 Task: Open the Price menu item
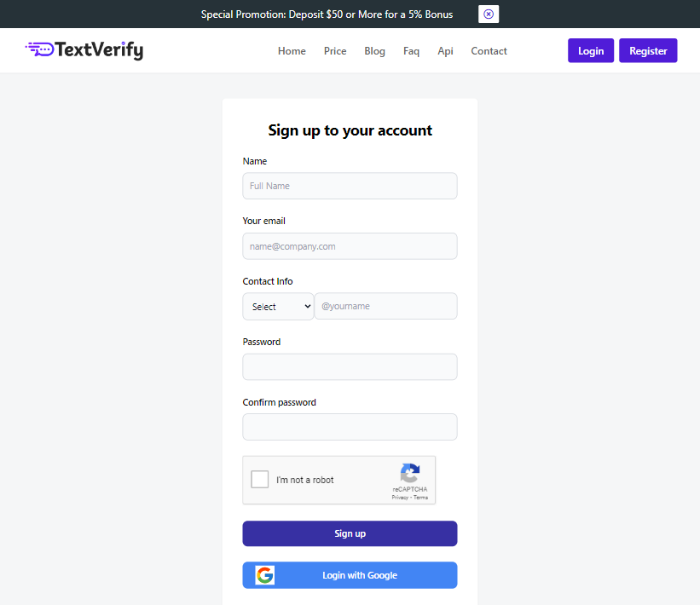coord(335,51)
